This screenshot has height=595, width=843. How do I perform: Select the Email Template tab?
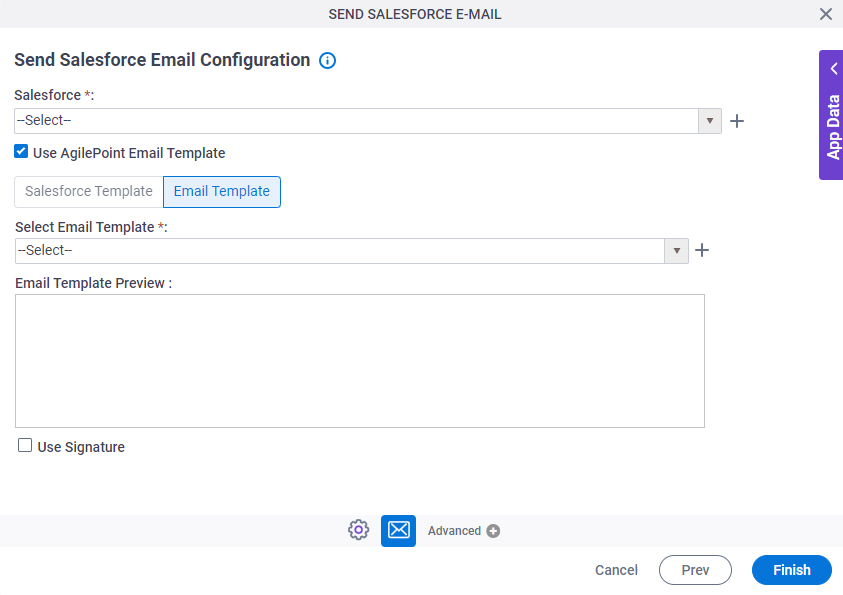click(x=221, y=191)
